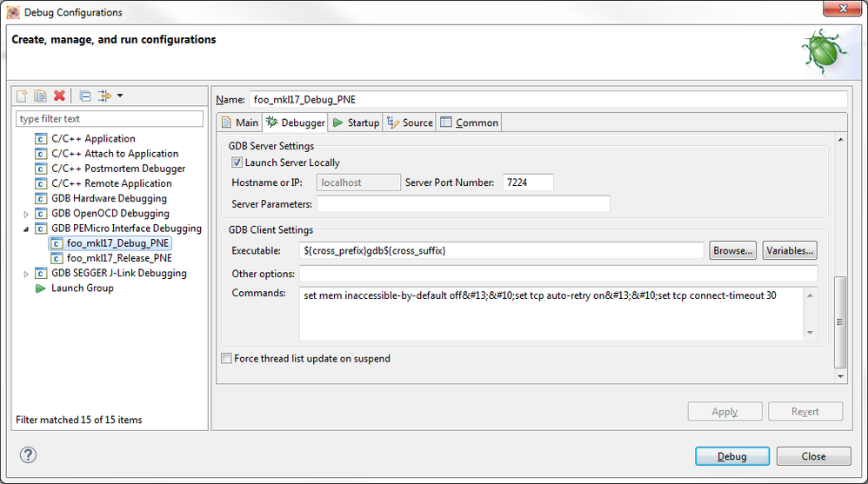The width and height of the screenshot is (868, 484).
Task: Select Launch Group entry
Action: tap(74, 288)
